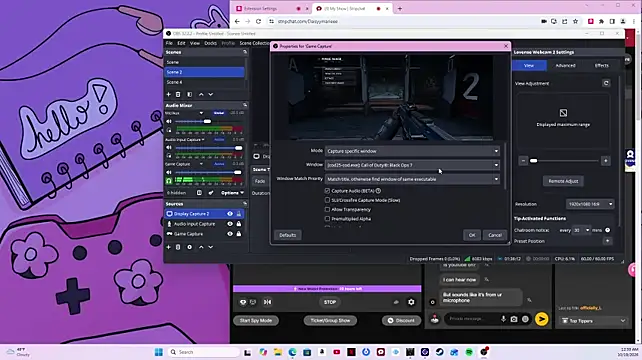
Task: Open Steam from the taskbar
Action: (x=440, y=352)
